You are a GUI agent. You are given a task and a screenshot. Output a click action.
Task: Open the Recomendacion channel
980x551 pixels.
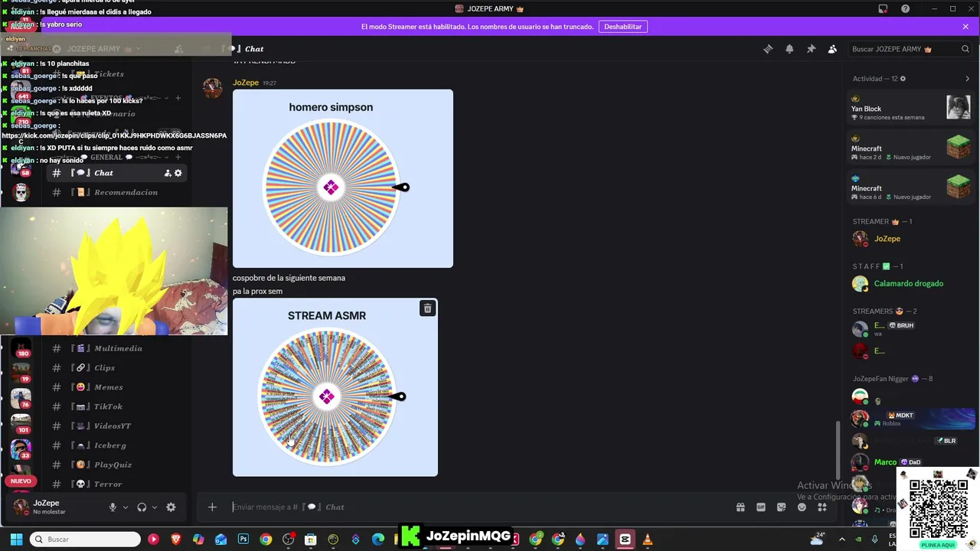point(117,192)
